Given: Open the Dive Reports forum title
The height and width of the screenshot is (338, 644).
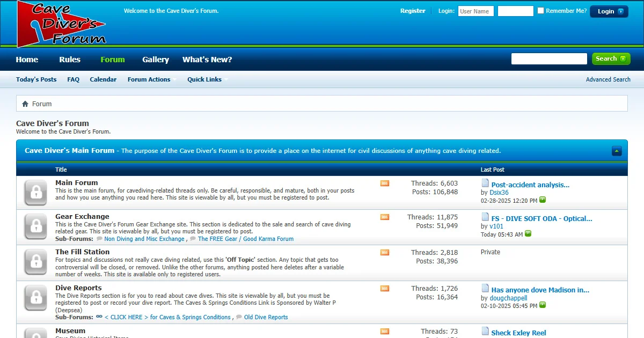Looking at the screenshot, I should 78,288.
